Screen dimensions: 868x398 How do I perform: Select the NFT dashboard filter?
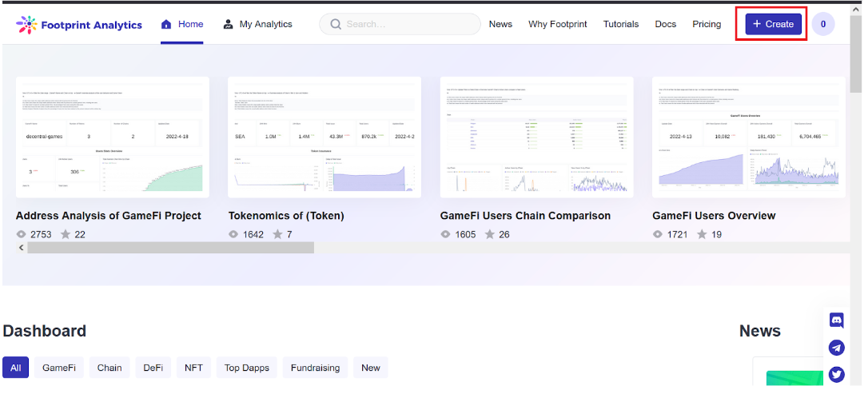193,368
